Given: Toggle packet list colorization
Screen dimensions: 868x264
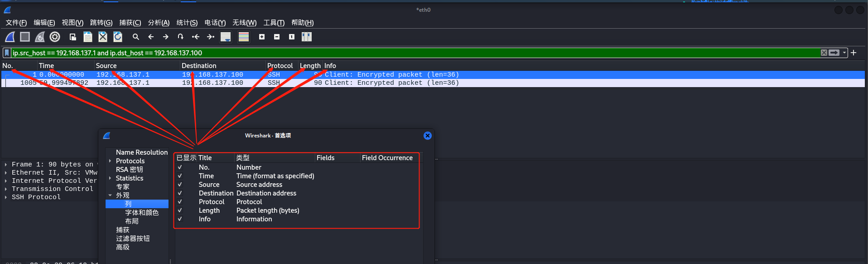Looking at the screenshot, I should click(244, 37).
